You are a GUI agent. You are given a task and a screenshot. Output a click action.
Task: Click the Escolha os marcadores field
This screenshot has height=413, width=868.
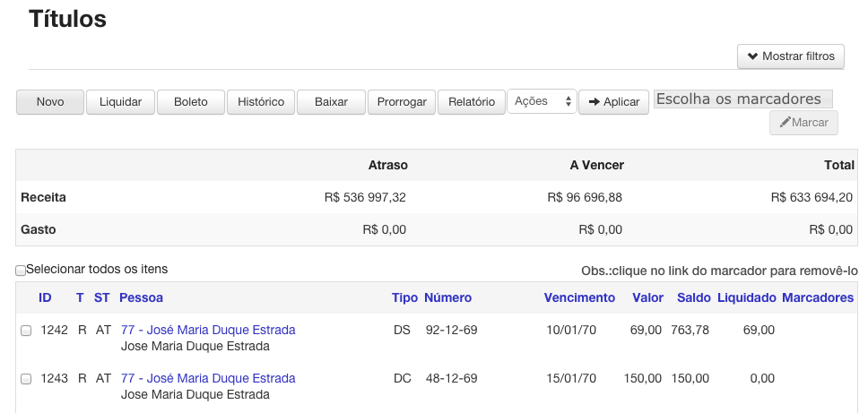742,99
